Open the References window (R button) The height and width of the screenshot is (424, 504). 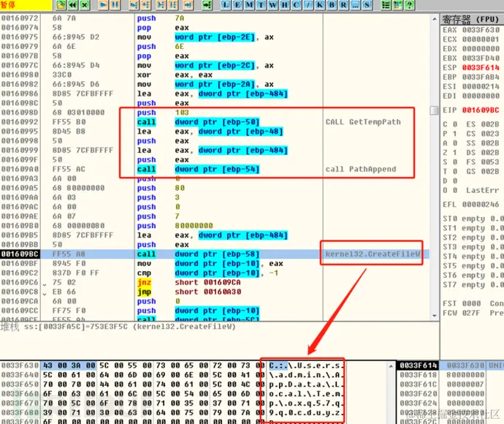[x=343, y=5]
